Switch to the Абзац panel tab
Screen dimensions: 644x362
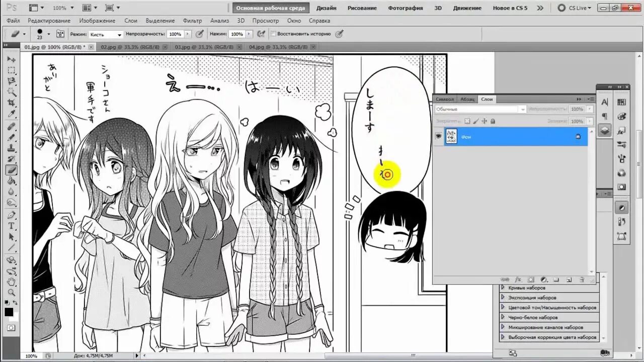(467, 99)
